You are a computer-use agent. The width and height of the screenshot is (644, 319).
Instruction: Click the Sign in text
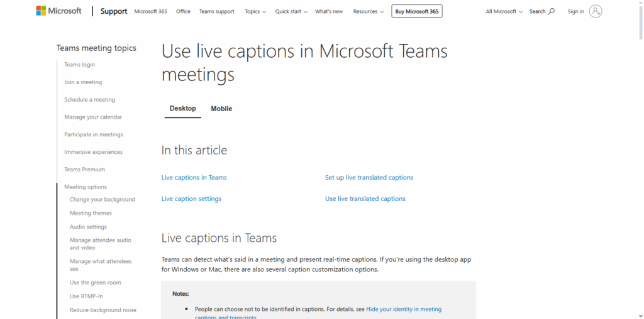tap(576, 11)
